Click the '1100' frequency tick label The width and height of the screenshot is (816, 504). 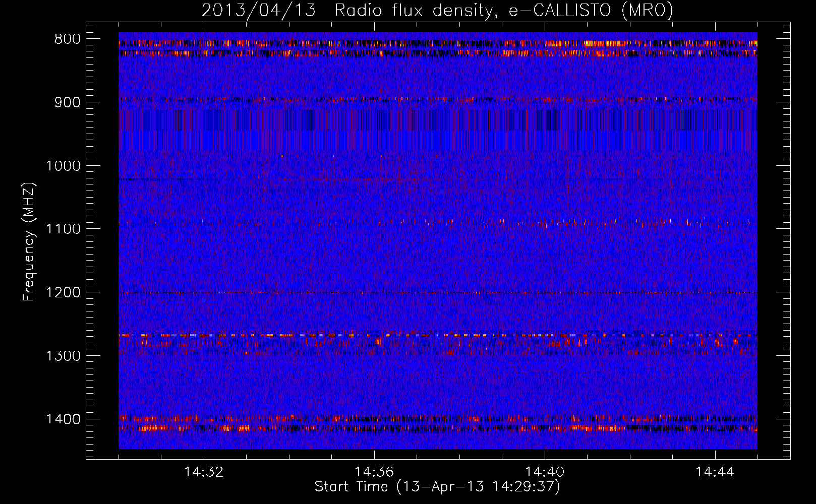tap(63, 229)
